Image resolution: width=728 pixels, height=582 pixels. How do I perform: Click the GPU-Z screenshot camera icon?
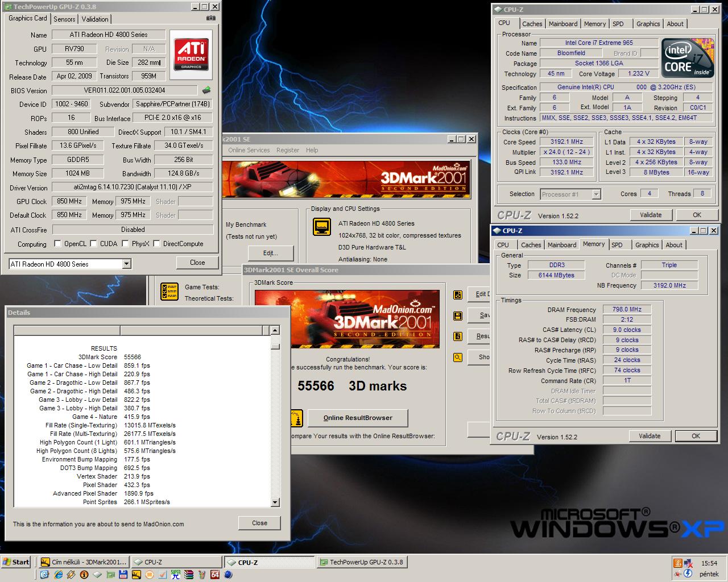[x=210, y=18]
